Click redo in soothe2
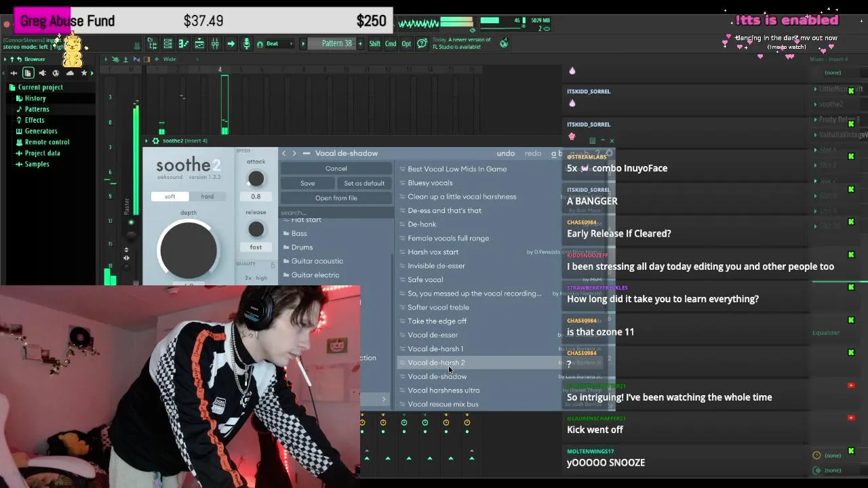 533,153
